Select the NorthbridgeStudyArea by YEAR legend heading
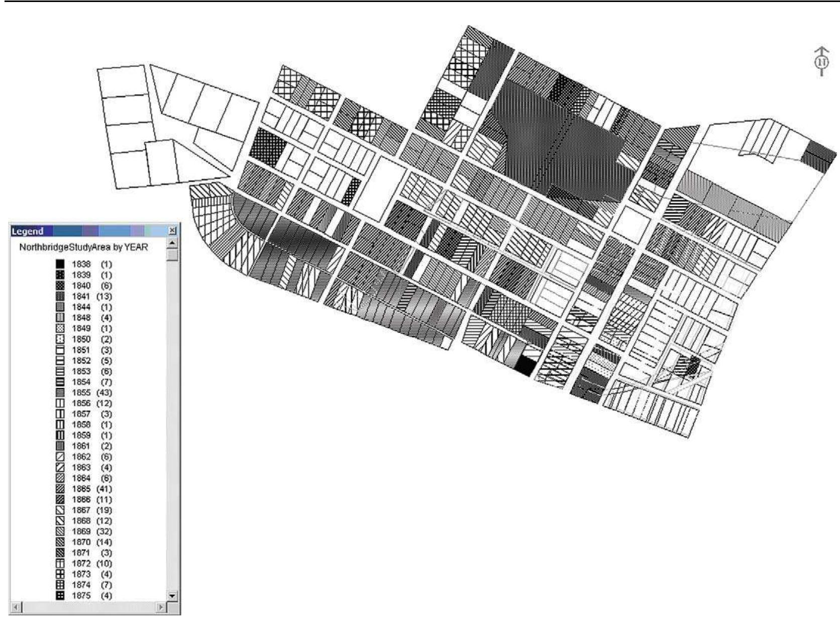 83,247
